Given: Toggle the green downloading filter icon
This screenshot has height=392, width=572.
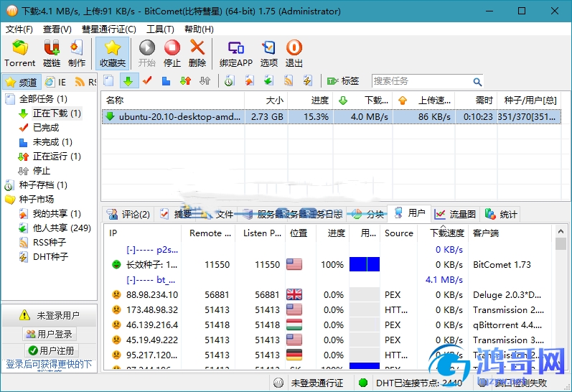Looking at the screenshot, I should [x=128, y=80].
